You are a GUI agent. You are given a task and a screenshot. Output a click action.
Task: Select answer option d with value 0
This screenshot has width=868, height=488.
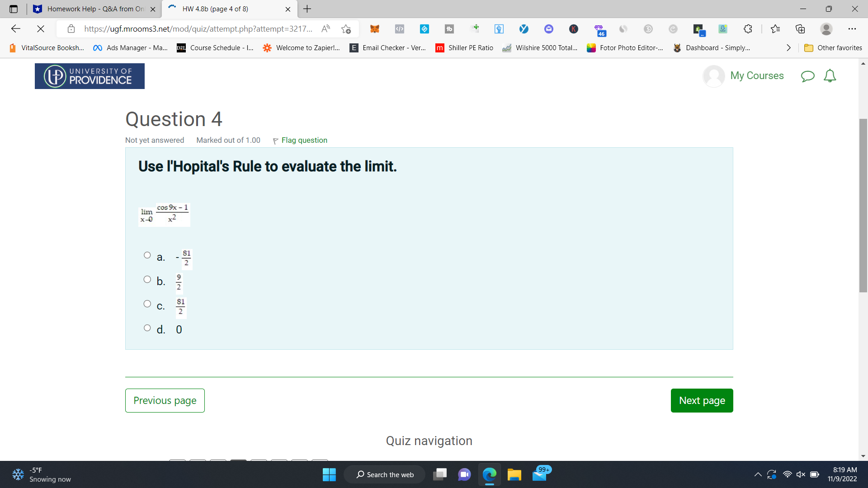click(x=146, y=328)
